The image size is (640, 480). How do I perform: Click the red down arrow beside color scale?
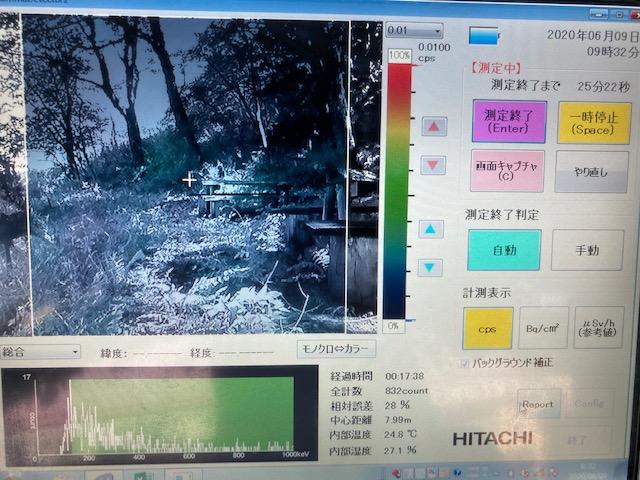click(x=433, y=165)
